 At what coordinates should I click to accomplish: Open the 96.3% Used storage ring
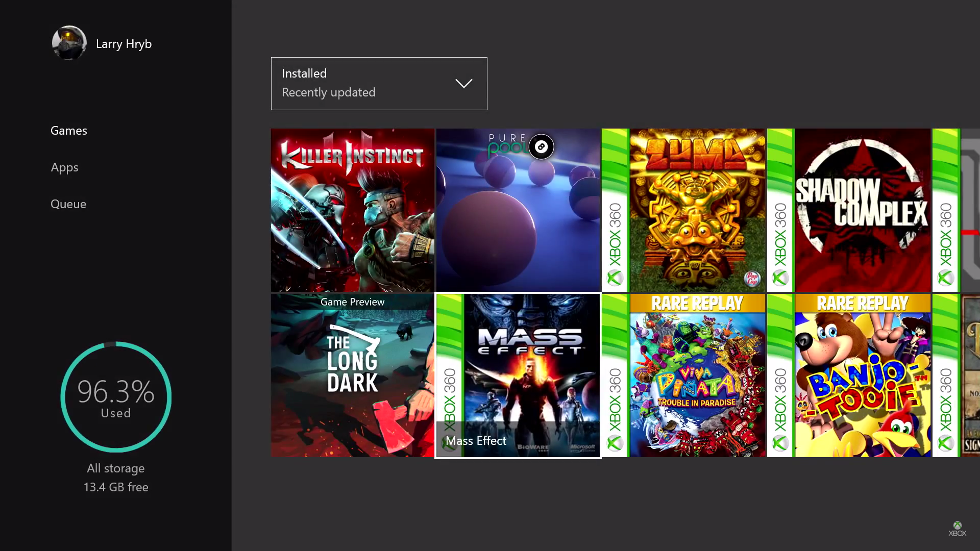116,397
